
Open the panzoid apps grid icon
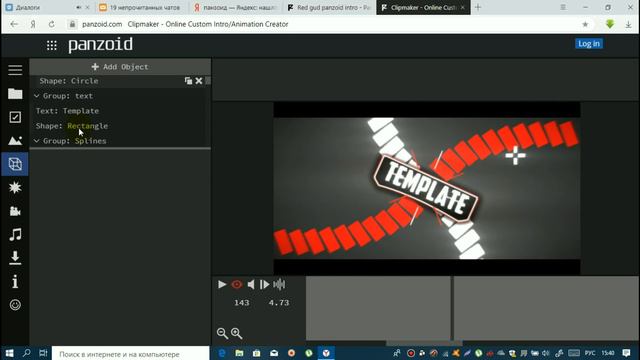(51, 45)
